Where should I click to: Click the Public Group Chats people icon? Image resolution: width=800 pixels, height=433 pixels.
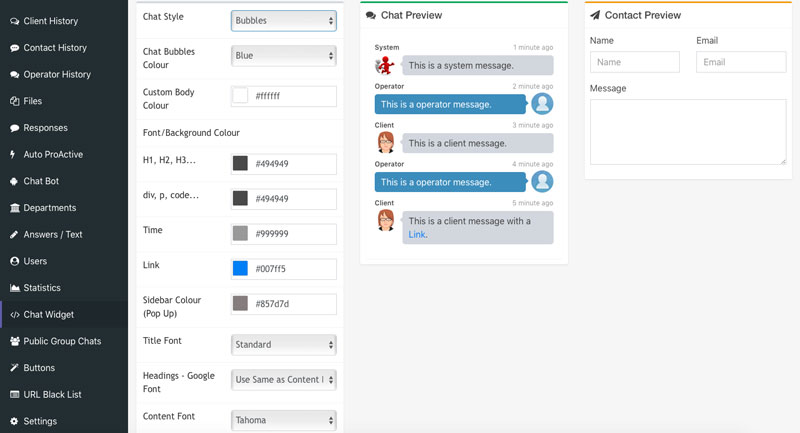coord(14,341)
